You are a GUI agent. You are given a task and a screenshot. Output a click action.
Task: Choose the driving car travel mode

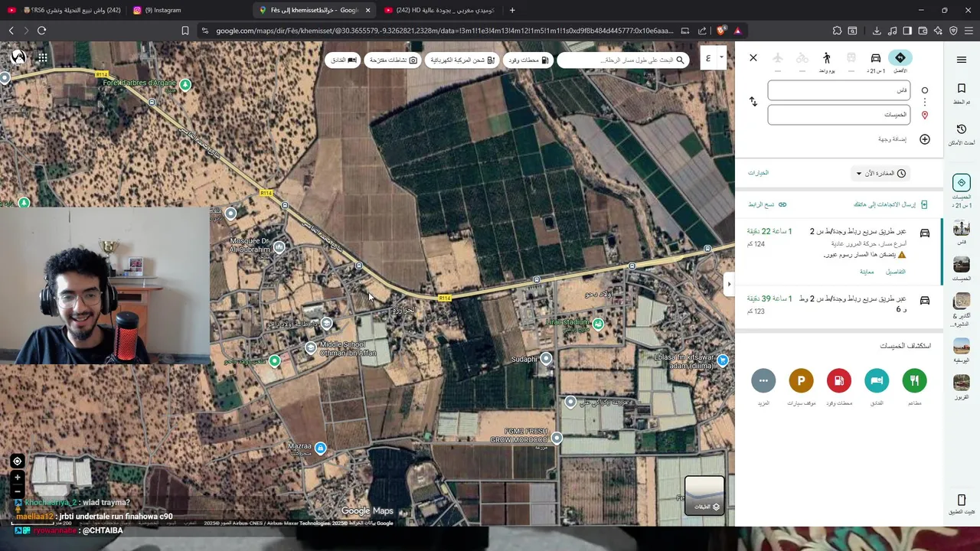[x=875, y=57]
